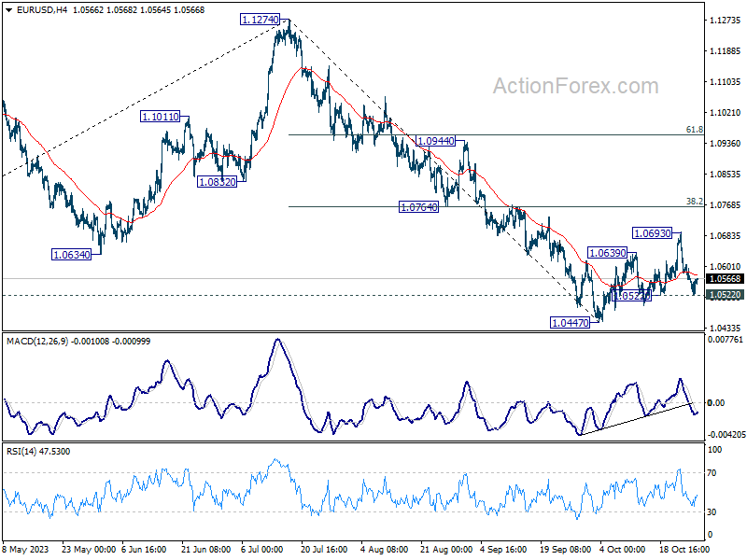Click the 1.06010 price axis value
Viewport: 747px width, 560px height.
(726, 267)
